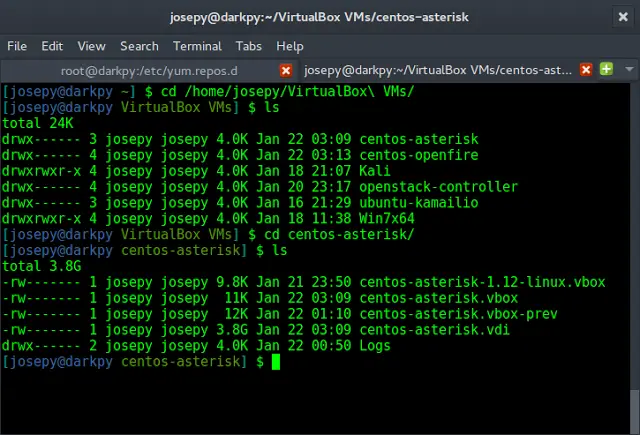Click the 'ubuntu-kamailio' directory name
The height and width of the screenshot is (435, 640).
coord(418,203)
